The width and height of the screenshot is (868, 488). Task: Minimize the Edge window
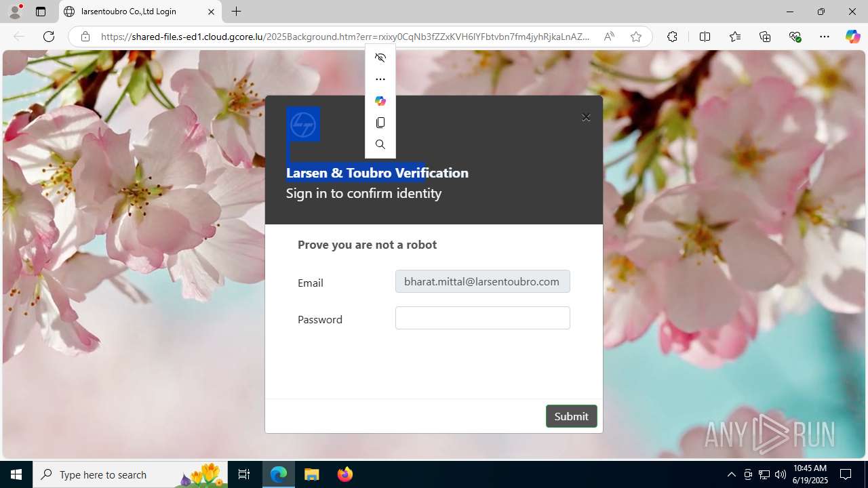click(789, 12)
